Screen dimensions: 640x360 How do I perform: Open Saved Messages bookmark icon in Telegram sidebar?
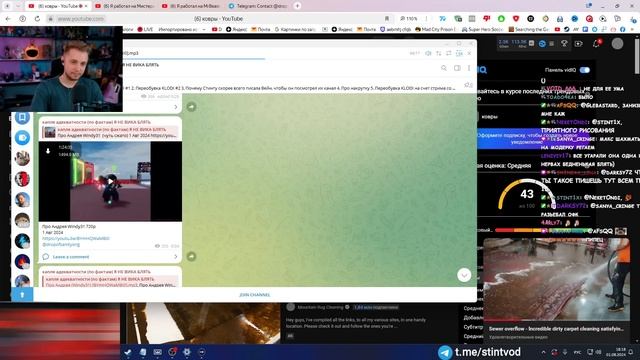(x=22, y=118)
